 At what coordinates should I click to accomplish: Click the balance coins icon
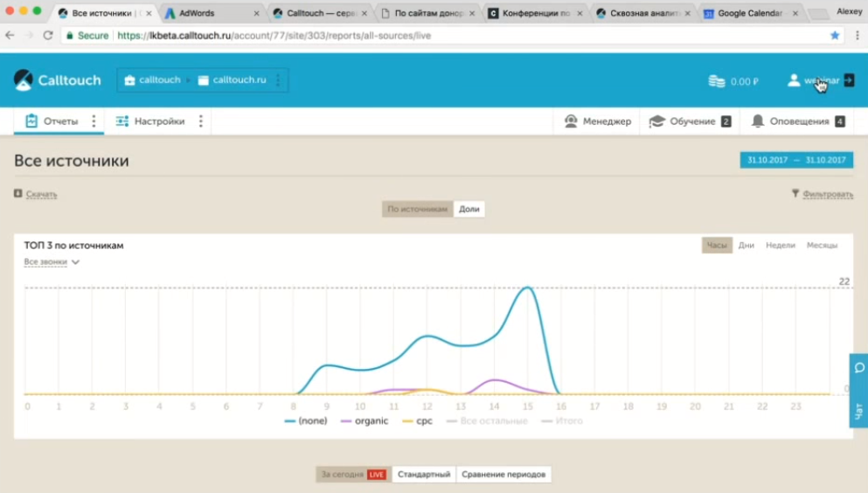[x=716, y=81]
